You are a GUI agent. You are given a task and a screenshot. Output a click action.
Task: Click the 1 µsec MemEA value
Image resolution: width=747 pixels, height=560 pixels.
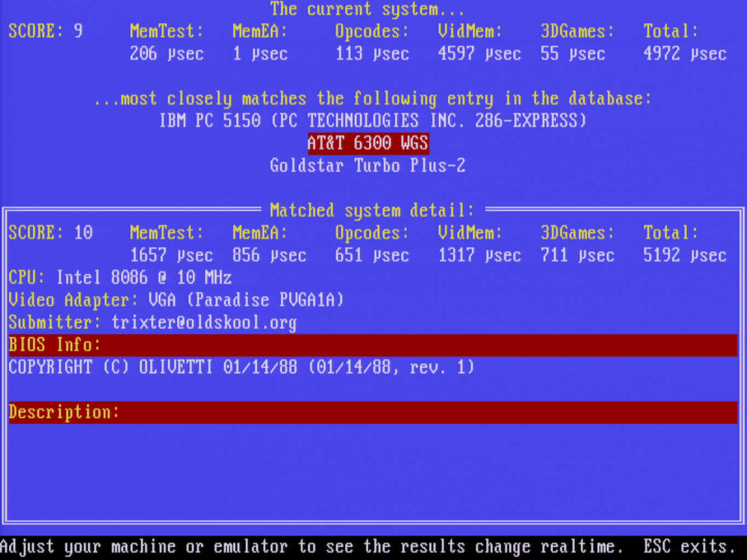point(260,54)
